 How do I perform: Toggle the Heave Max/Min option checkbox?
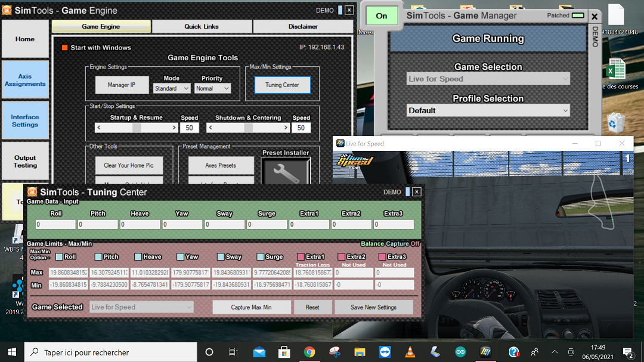[x=138, y=256]
